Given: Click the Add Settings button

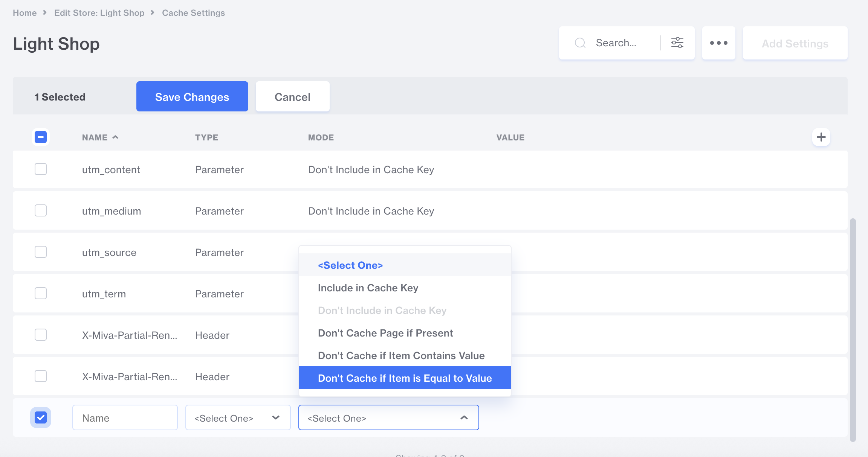Looking at the screenshot, I should coord(795,43).
